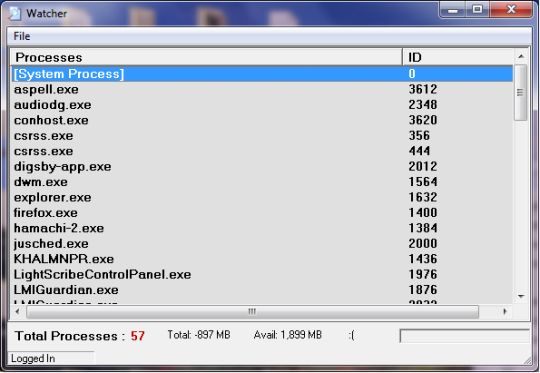Maximize the Watcher window
Image resolution: width=540 pixels, height=373 pixels.
pyautogui.click(x=477, y=10)
